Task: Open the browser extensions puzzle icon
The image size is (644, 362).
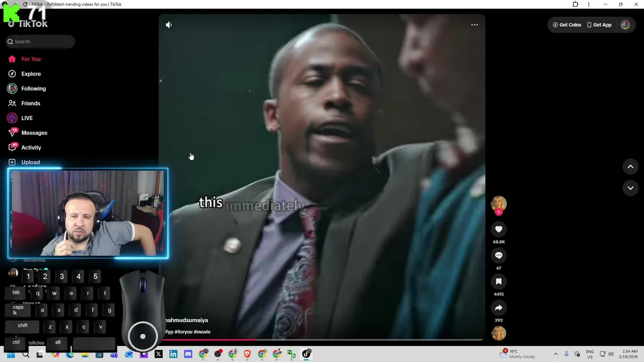Action: (x=576, y=5)
